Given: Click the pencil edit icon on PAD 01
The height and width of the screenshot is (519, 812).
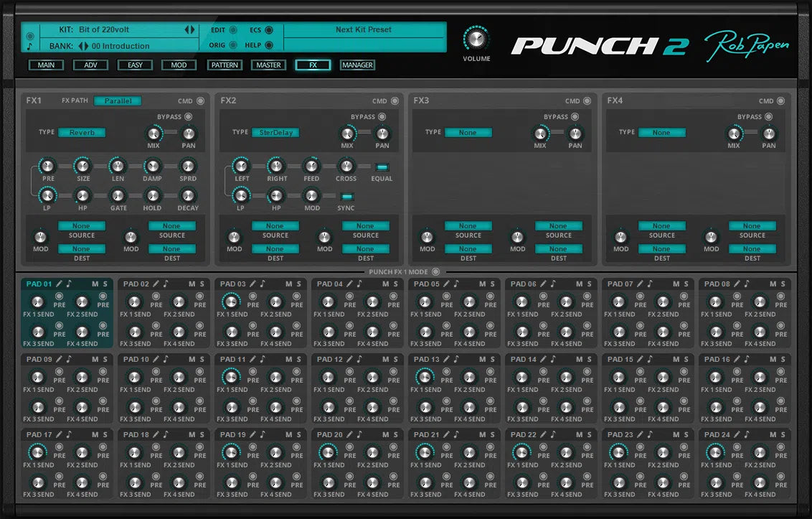Looking at the screenshot, I should pos(60,284).
